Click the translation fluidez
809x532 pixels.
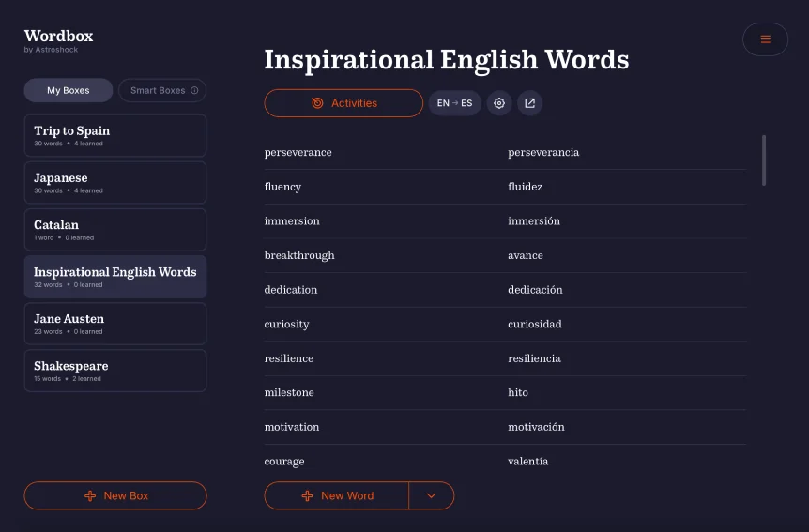point(525,187)
